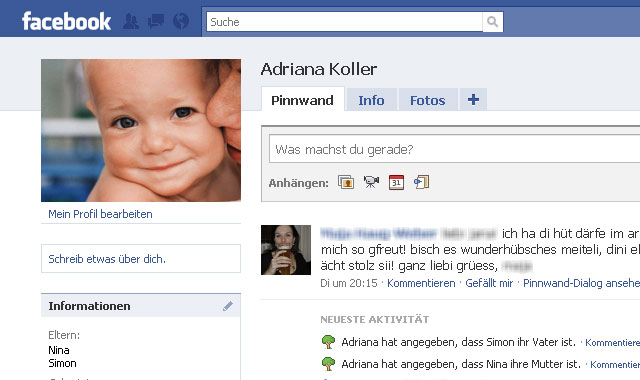The height and width of the screenshot is (380, 640).
Task: Click the 'Eltern:' label
Action: tap(64, 335)
